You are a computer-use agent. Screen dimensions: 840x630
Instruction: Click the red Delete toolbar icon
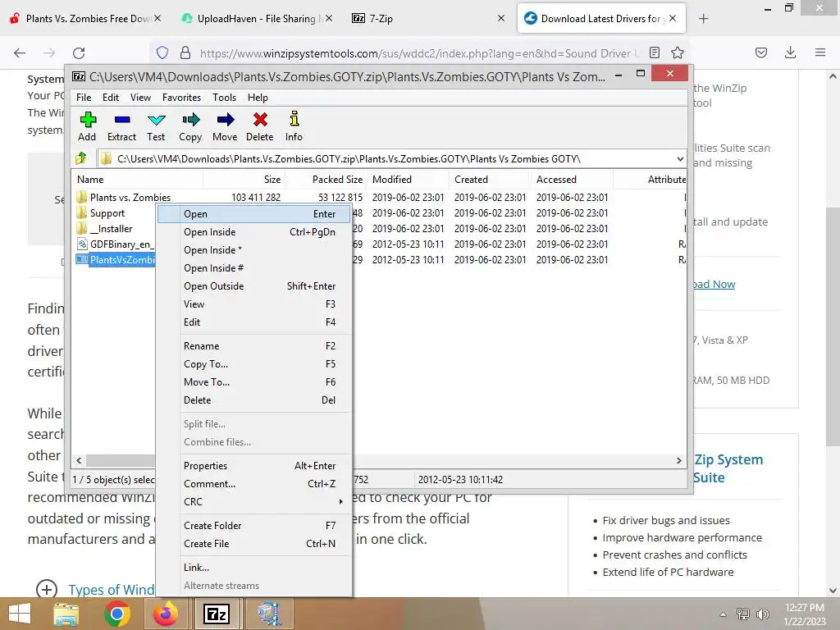(x=260, y=120)
